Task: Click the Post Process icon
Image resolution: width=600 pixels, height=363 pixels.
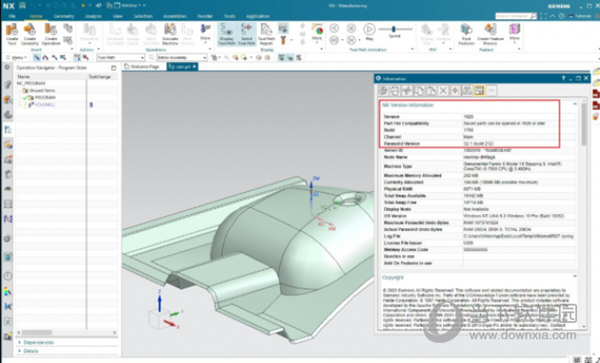Action: click(x=187, y=34)
